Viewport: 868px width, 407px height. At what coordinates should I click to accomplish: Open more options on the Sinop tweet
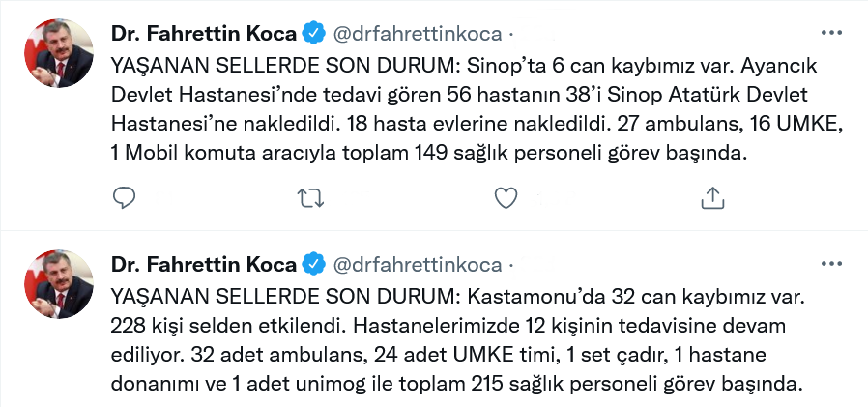point(831,33)
